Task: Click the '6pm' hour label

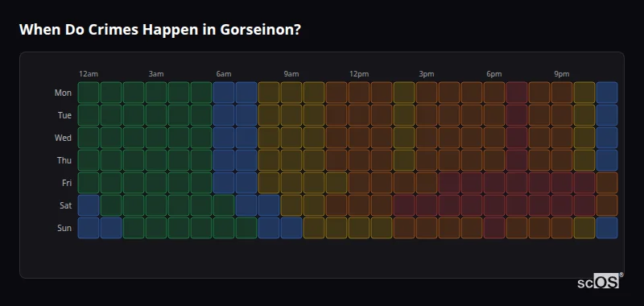Action: point(494,74)
